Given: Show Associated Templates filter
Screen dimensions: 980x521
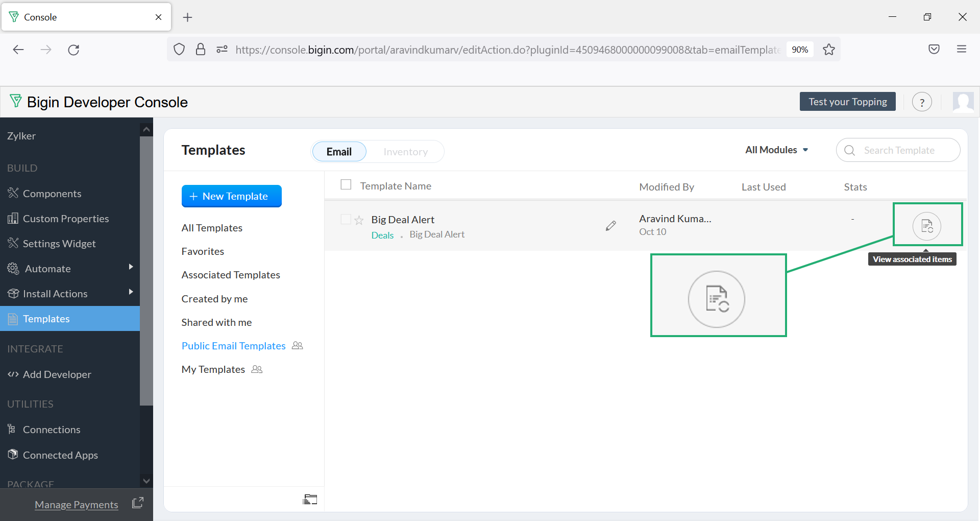Looking at the screenshot, I should (231, 275).
